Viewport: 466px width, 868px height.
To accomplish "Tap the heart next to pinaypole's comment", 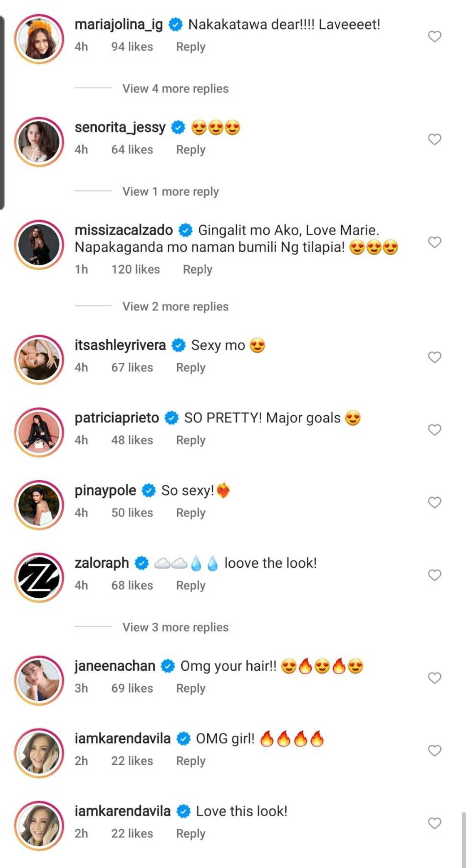I will coord(434,502).
